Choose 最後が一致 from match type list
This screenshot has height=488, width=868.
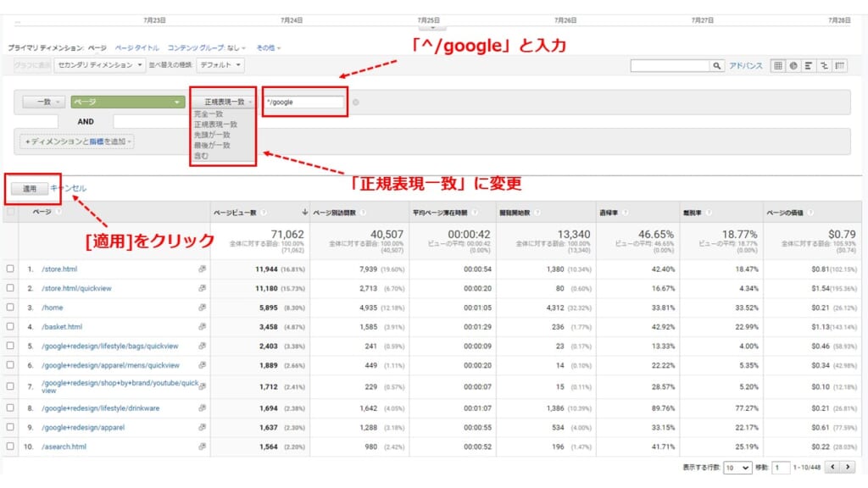212,146
